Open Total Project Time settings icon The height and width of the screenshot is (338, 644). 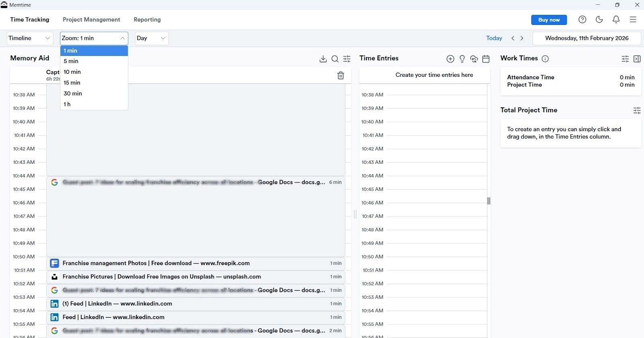(637, 110)
